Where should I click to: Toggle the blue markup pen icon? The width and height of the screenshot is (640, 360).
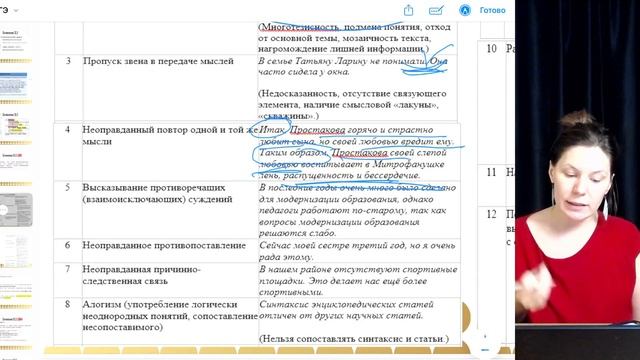[464, 10]
